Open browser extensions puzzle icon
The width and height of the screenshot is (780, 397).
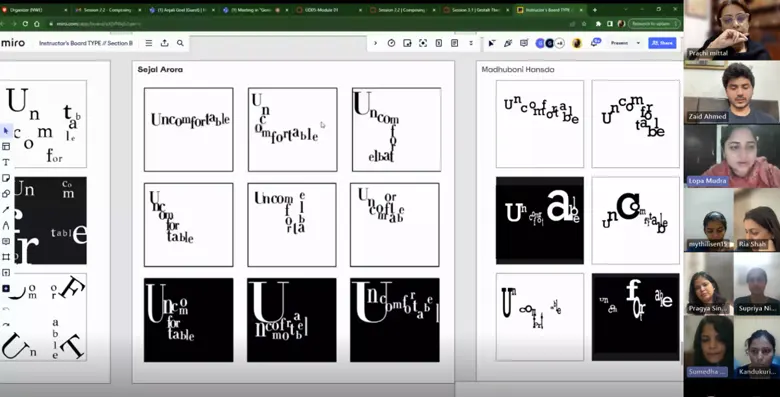coord(598,24)
